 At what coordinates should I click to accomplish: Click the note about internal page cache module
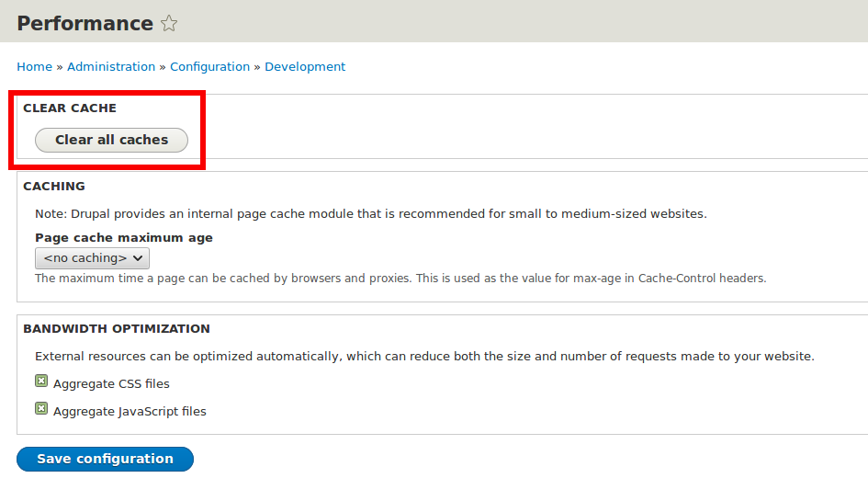click(371, 214)
